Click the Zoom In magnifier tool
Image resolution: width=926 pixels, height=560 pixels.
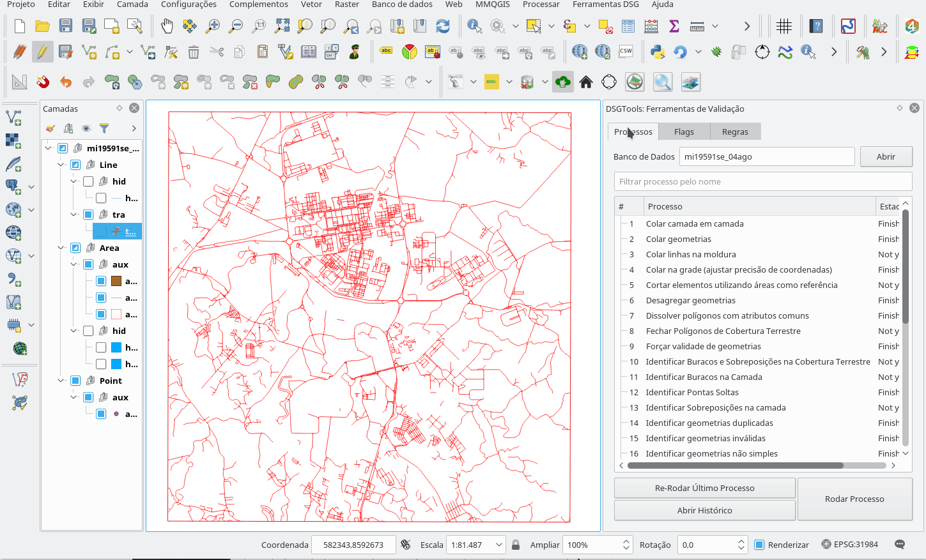[x=213, y=26]
